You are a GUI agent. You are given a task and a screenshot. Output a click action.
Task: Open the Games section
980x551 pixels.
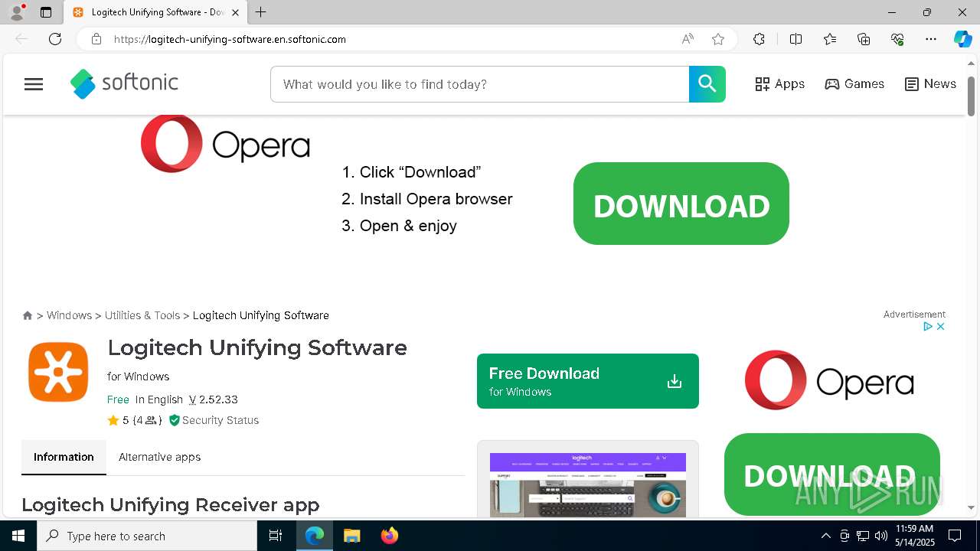854,84
